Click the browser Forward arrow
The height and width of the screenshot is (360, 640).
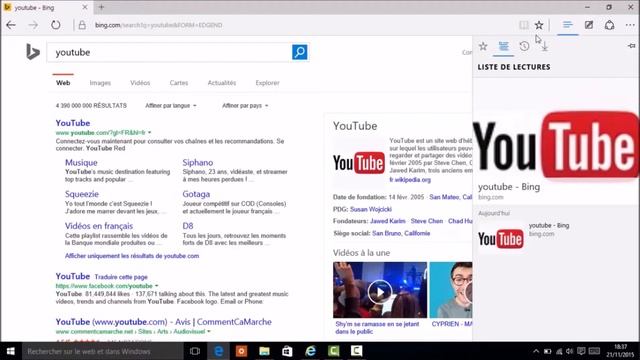[x=33, y=25]
